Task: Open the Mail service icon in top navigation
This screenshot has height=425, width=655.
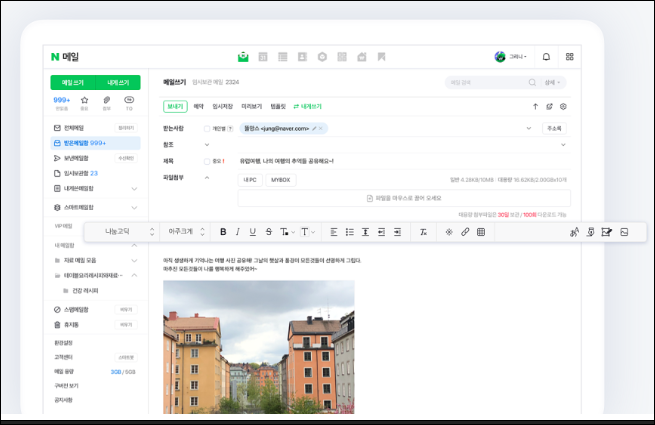Action: (243, 57)
